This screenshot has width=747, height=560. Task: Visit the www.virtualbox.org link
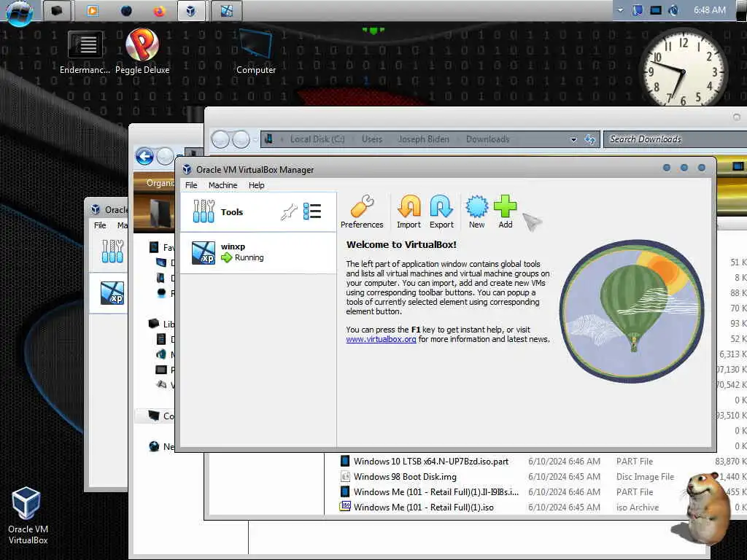point(381,339)
